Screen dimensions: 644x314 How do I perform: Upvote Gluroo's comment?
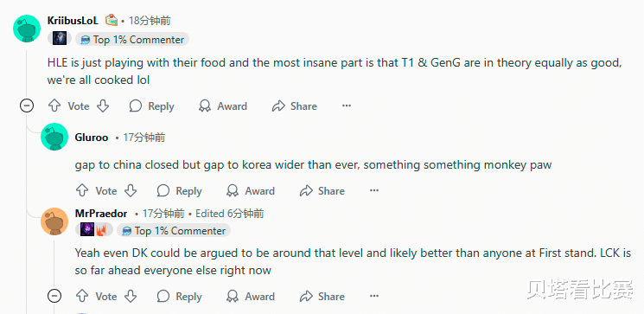[82, 190]
